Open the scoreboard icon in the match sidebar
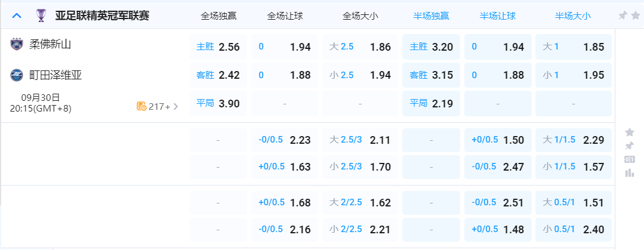The image size is (644, 250). 629,159
